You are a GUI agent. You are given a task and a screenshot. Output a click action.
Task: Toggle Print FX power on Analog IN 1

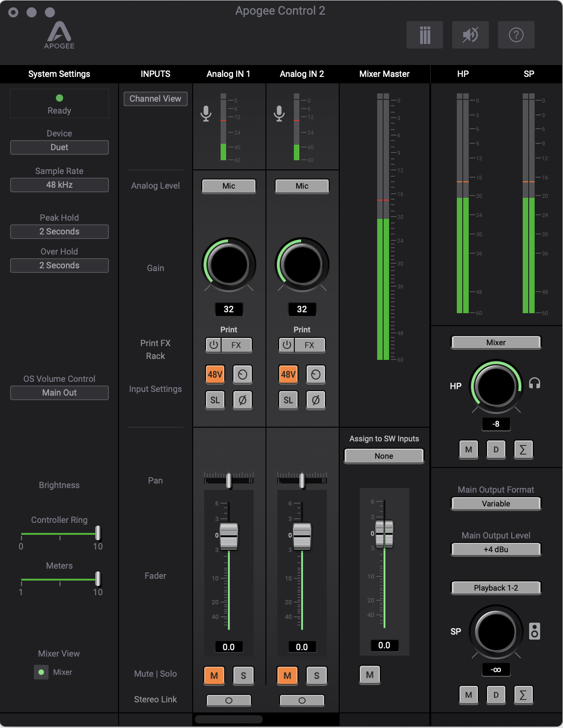213,345
